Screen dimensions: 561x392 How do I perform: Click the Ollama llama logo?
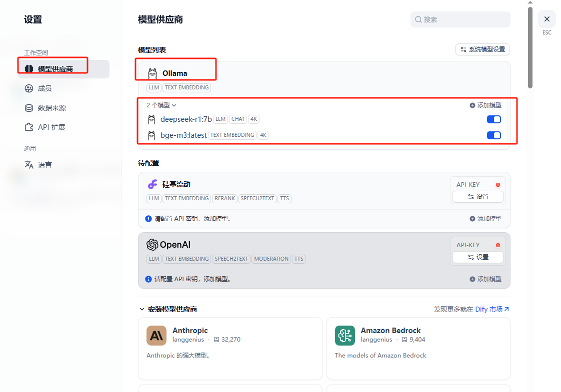(x=152, y=73)
